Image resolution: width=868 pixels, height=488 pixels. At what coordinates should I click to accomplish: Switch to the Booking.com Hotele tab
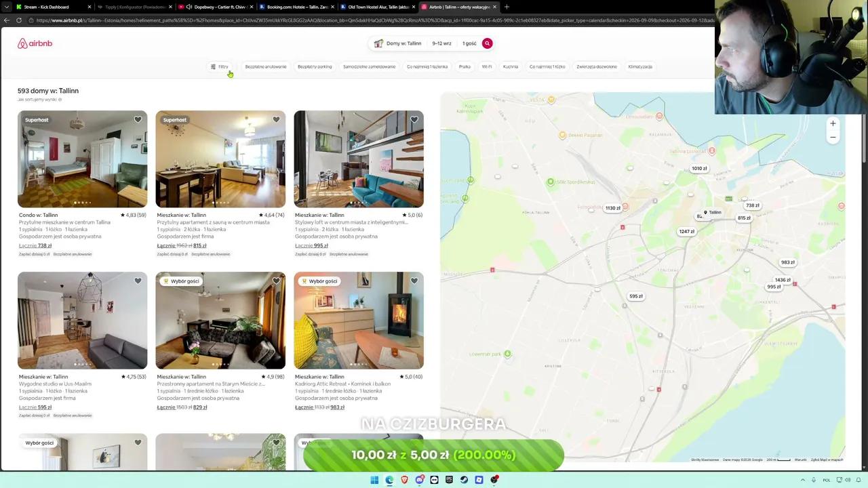click(x=296, y=7)
